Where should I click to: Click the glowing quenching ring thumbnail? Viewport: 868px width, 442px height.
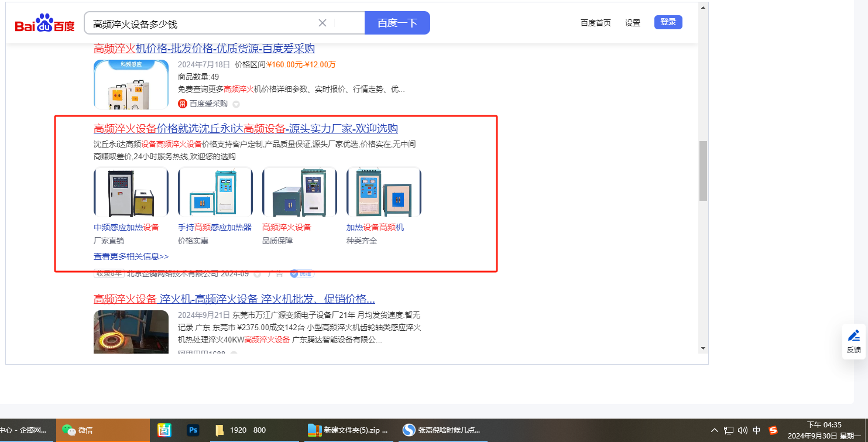point(131,331)
